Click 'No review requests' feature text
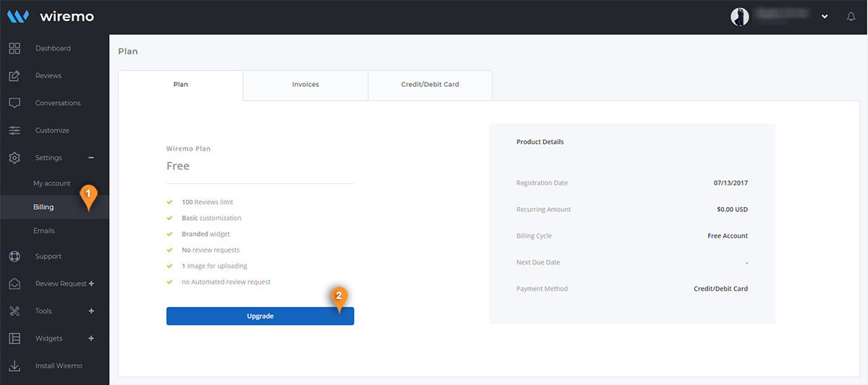Screen dimensions: 868x385 210,250
